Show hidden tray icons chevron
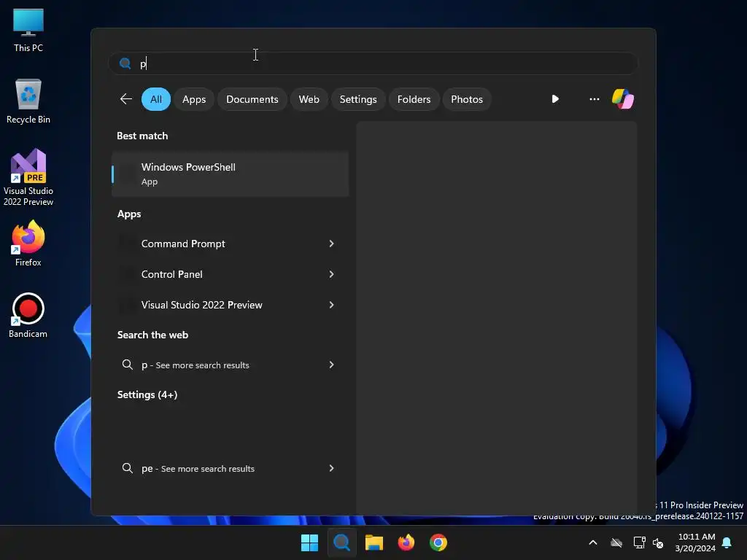Screen dimensions: 747x560 (x=593, y=542)
